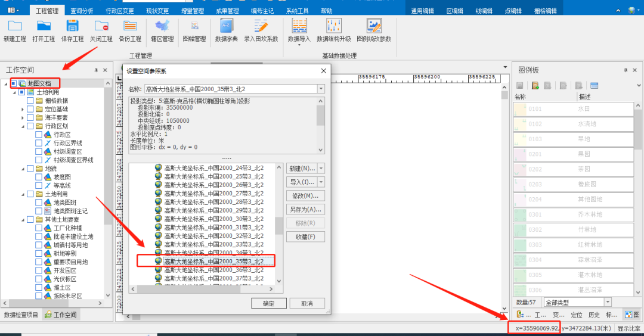
Task: Open 辖区管理 map management icon
Action: [162, 26]
